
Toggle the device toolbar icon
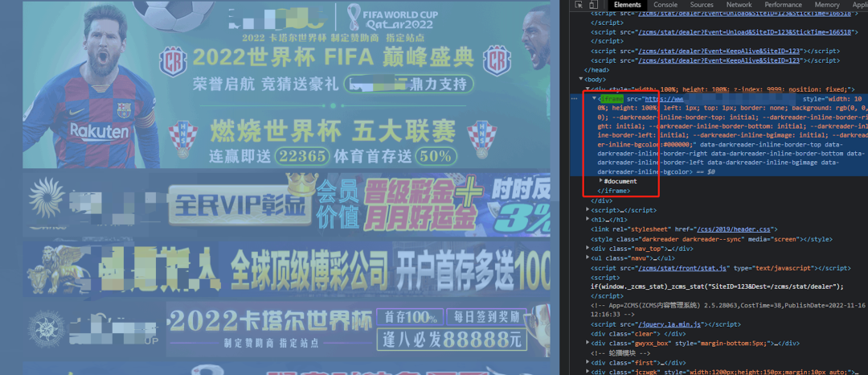pos(593,5)
